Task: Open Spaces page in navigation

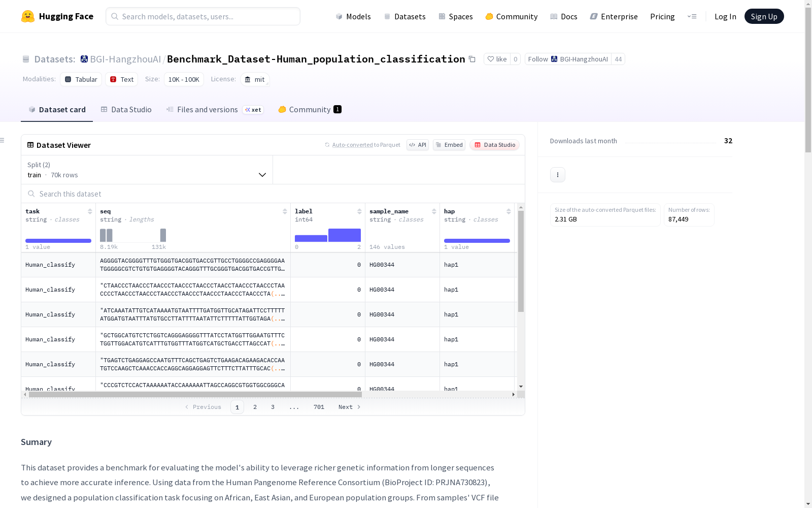Action: [x=456, y=16]
